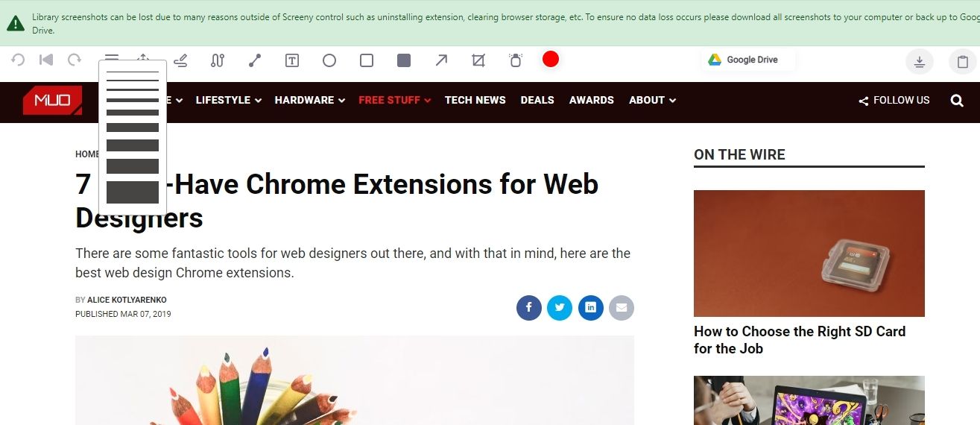Open the AWARDS nav item
Viewport: 980px width, 425px height.
pyautogui.click(x=592, y=100)
